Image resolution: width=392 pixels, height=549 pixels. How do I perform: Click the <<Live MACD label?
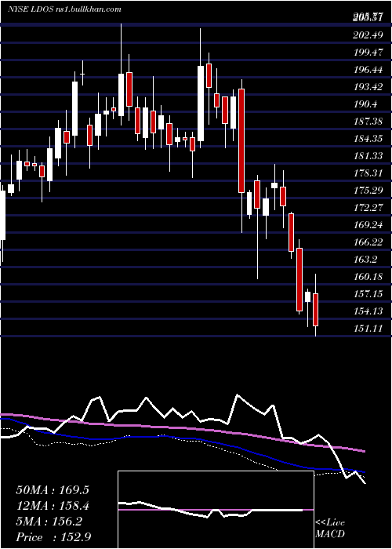pyautogui.click(x=330, y=529)
